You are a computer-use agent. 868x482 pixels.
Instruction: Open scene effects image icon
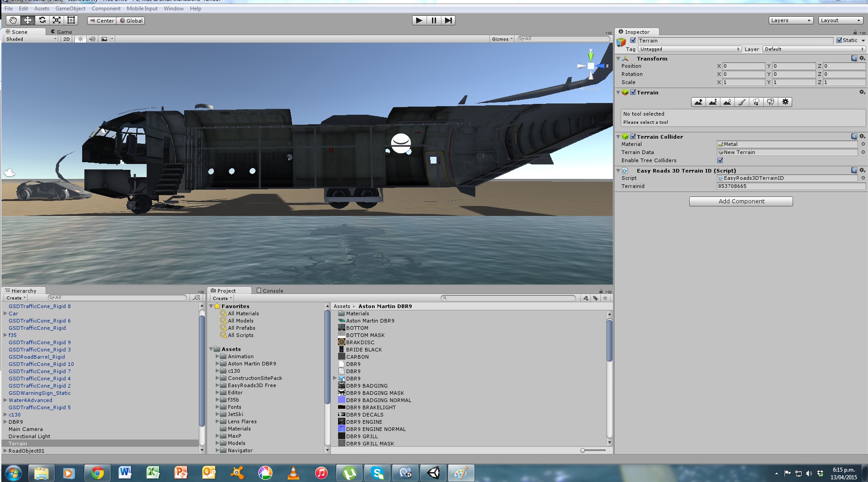tap(104, 39)
